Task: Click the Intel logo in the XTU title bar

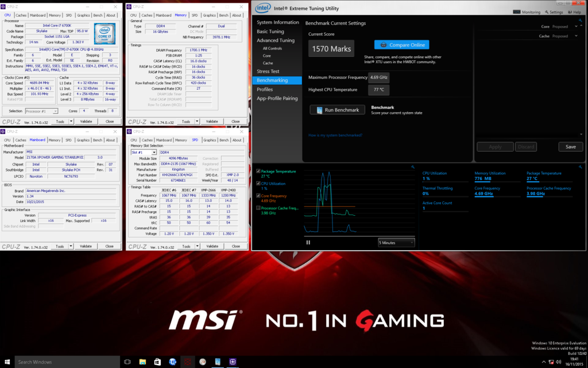Action: (262, 8)
